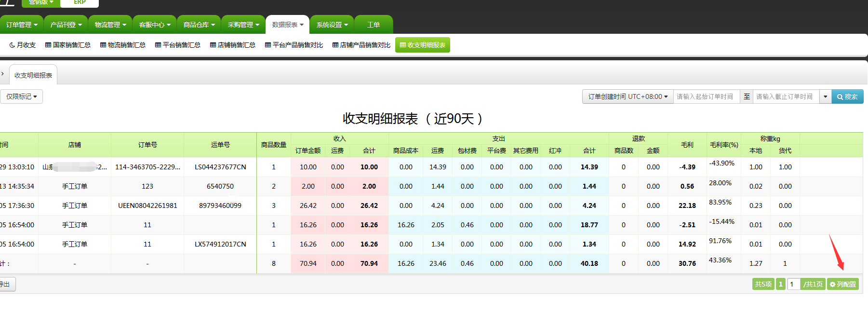The image size is (868, 316).
Task: Click the 订单号 column header
Action: click(x=147, y=145)
